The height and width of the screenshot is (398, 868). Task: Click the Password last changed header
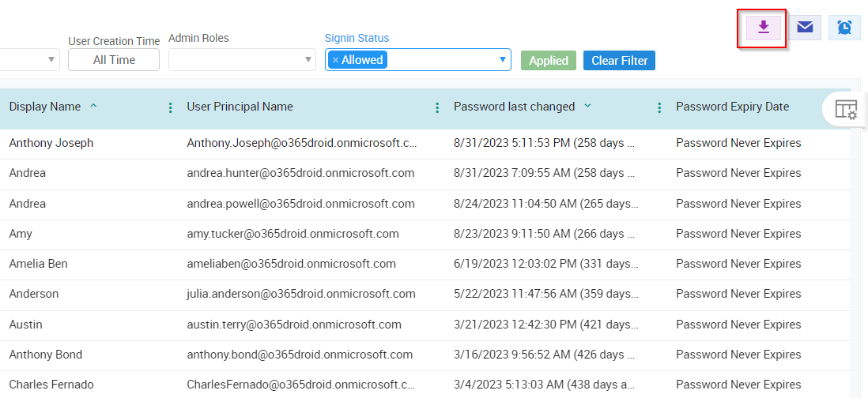pyautogui.click(x=515, y=107)
